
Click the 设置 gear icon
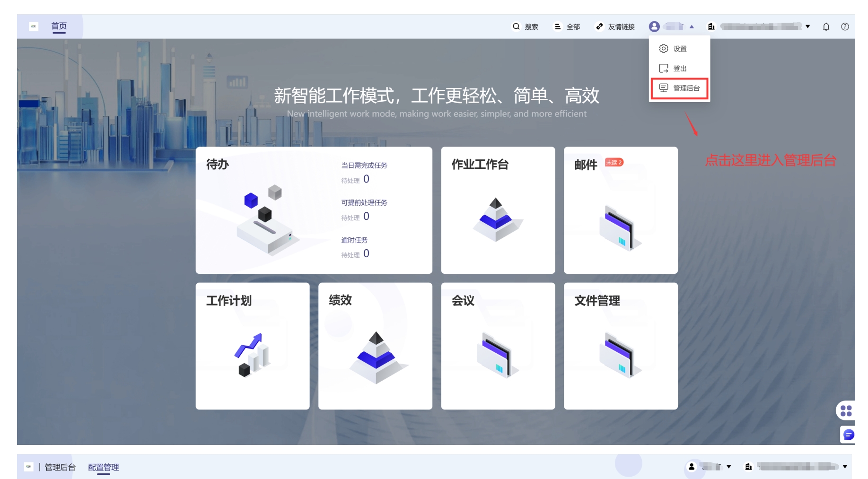pyautogui.click(x=664, y=48)
